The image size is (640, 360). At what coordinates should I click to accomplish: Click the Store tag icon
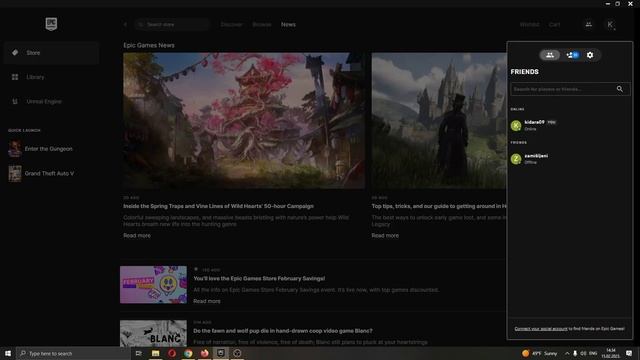(x=15, y=53)
